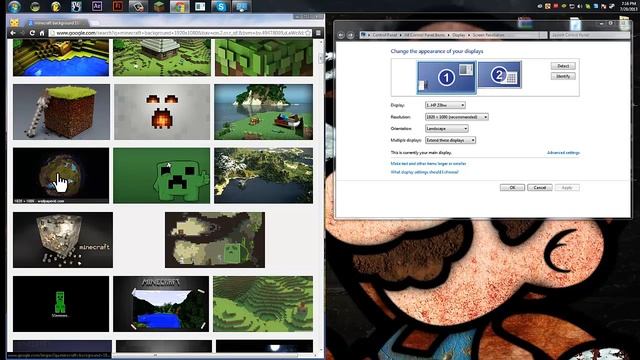Expand the Control Panel address bar history arrow
This screenshot has width=640, height=360.
pos(543,35)
